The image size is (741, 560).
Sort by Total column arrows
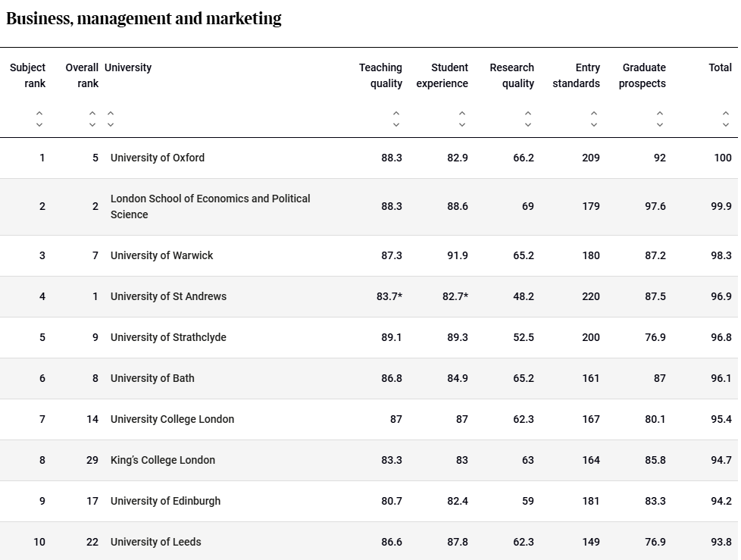click(x=725, y=119)
